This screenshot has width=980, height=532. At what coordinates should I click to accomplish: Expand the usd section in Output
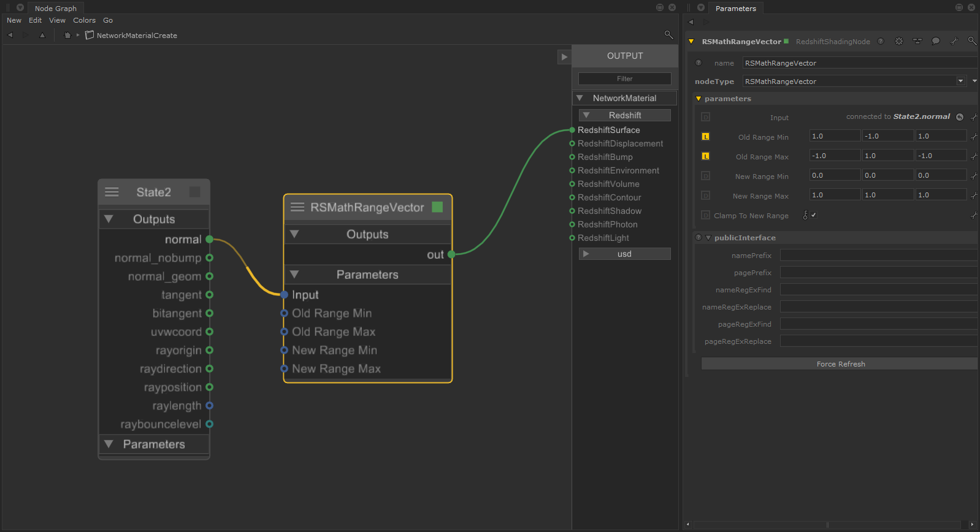(624, 254)
